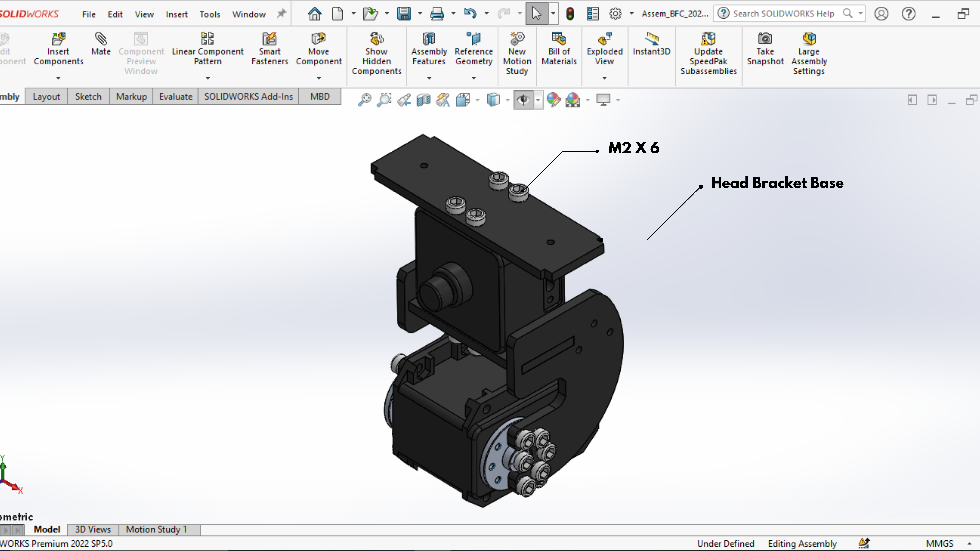Toggle Instant3D on or off
This screenshot has width=980, height=551.
pyautogui.click(x=651, y=44)
